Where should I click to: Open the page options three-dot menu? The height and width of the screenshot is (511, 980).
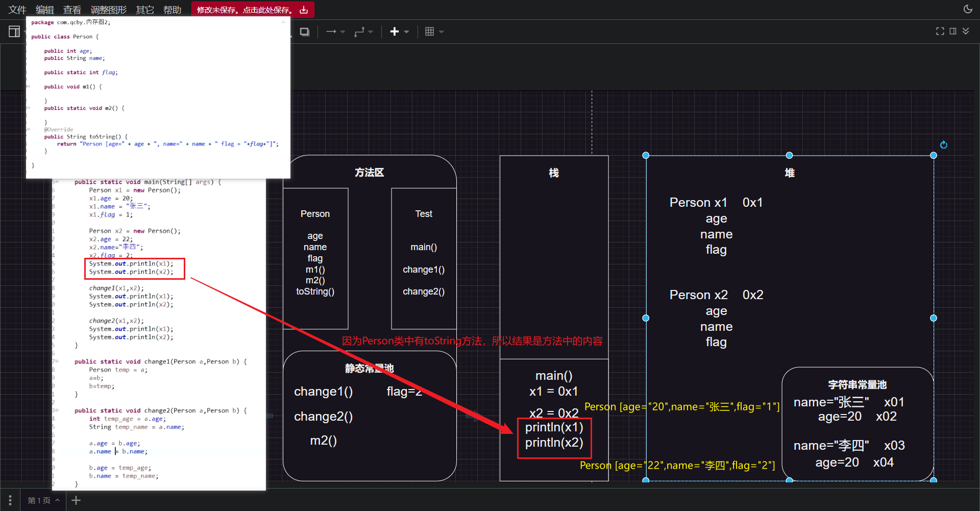click(x=10, y=500)
